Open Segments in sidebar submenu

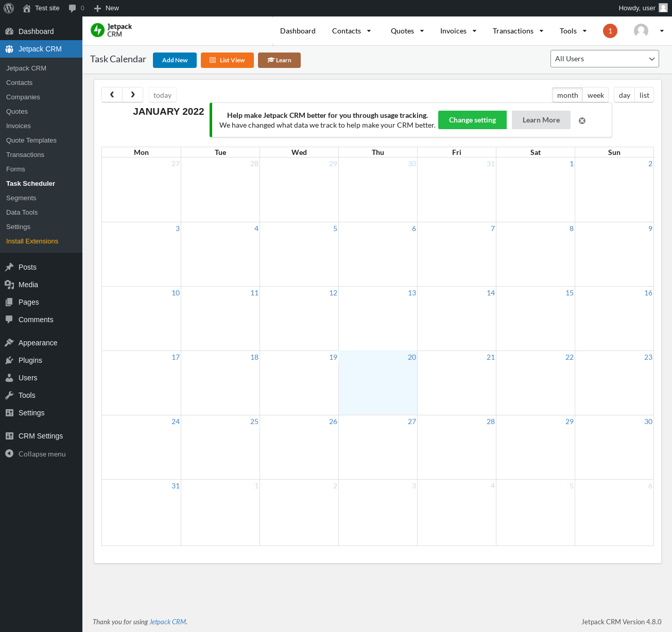(x=21, y=198)
